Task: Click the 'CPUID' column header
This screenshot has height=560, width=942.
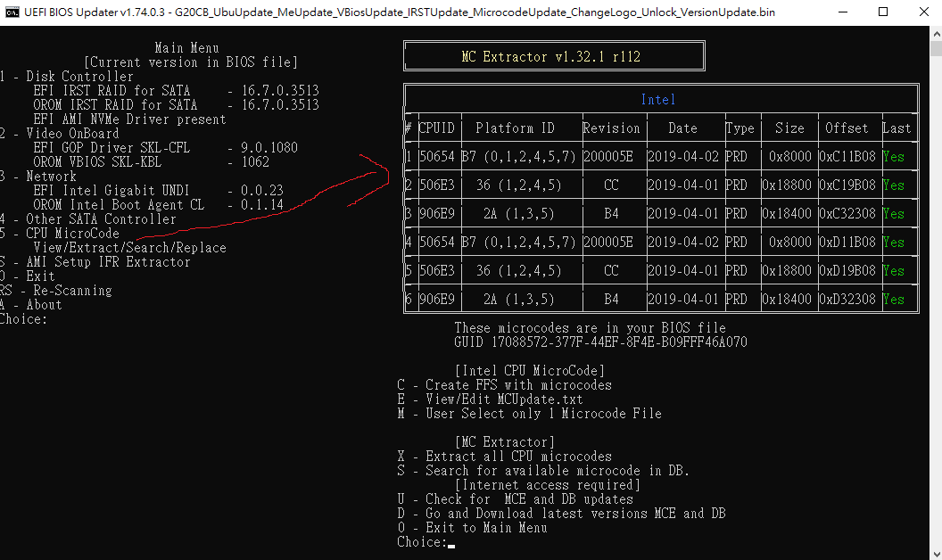Action: [x=437, y=128]
